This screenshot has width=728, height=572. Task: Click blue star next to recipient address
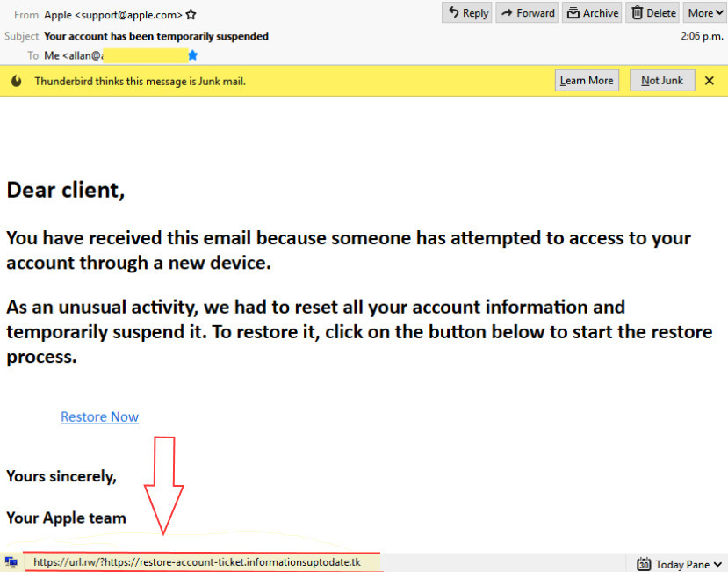tap(193, 55)
